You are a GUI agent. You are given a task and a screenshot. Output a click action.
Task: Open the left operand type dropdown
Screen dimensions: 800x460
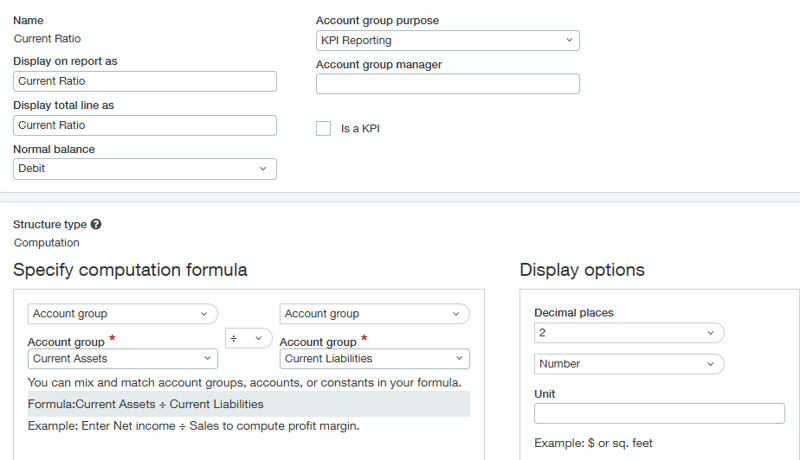point(122,314)
